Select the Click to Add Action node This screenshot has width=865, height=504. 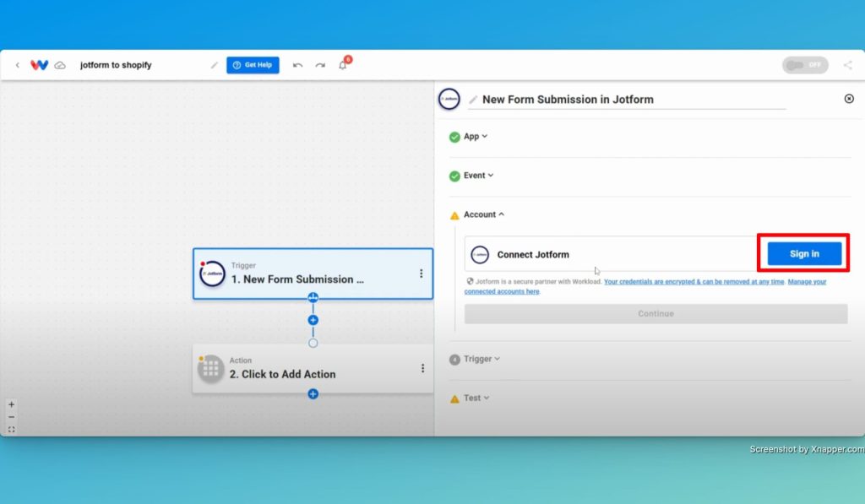tap(313, 368)
